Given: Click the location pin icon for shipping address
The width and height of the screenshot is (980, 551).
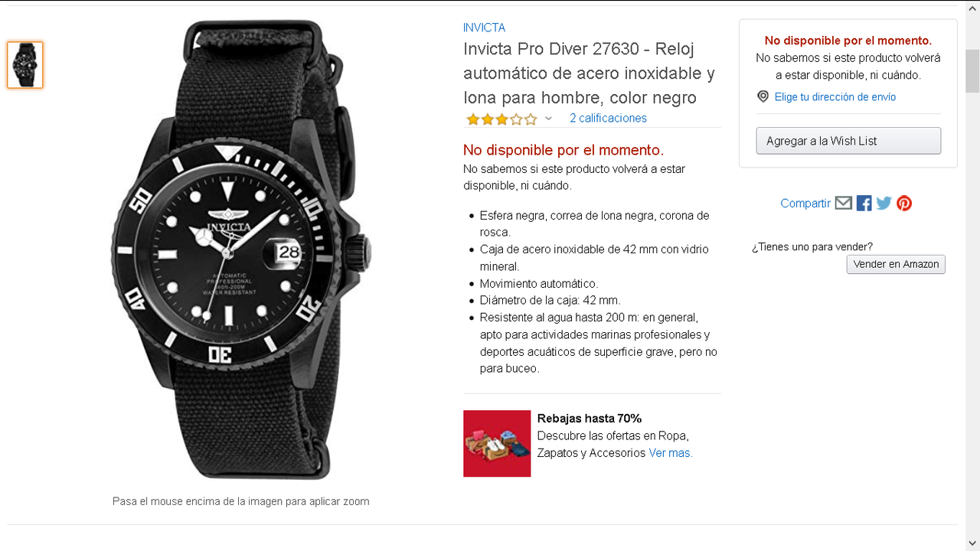Looking at the screenshot, I should pos(763,96).
